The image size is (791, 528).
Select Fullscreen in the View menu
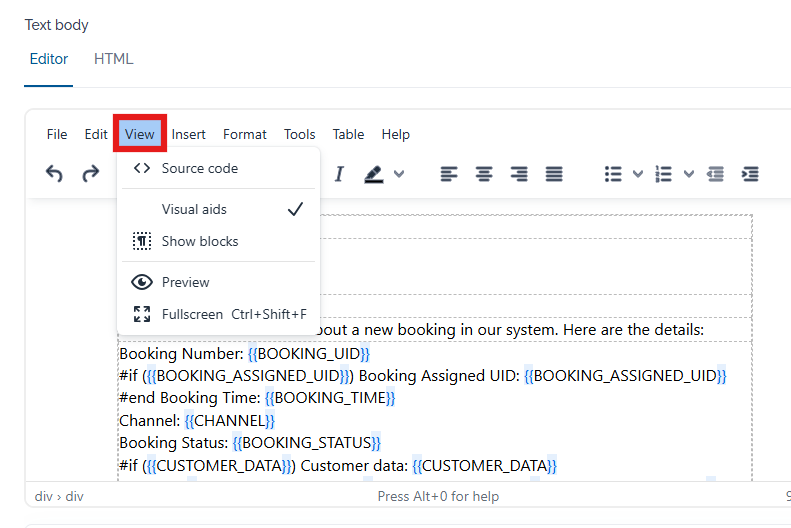pyautogui.click(x=218, y=314)
